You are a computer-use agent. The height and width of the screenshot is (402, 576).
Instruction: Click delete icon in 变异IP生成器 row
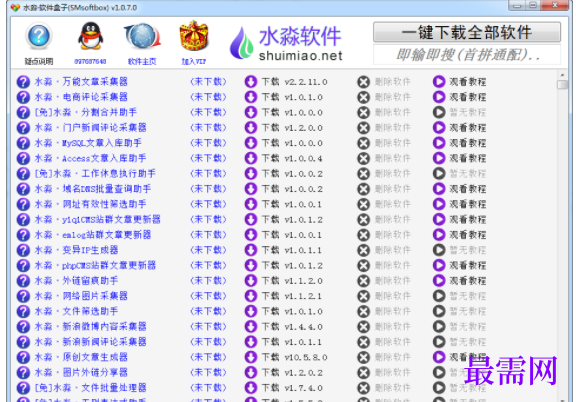pyautogui.click(x=363, y=250)
